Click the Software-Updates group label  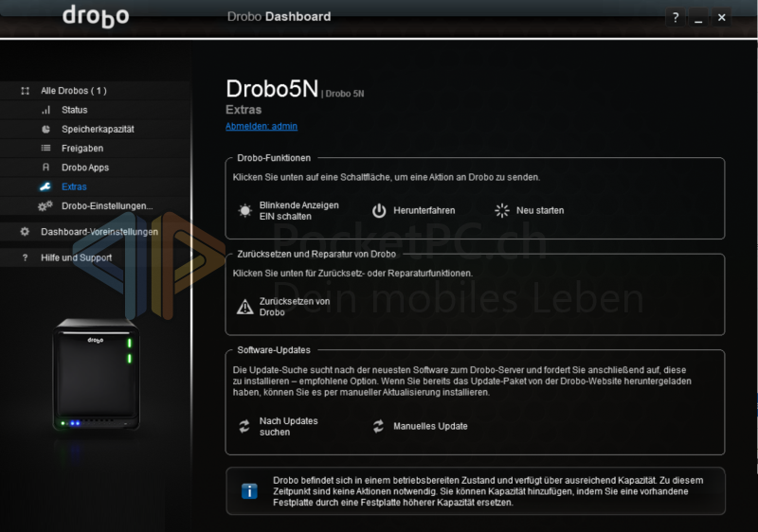pyautogui.click(x=274, y=350)
